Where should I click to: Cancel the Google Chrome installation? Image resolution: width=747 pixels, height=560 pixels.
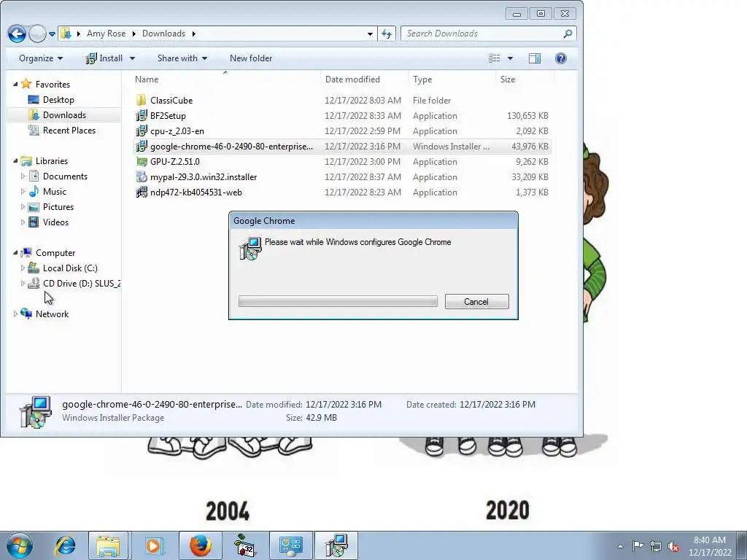(x=476, y=301)
